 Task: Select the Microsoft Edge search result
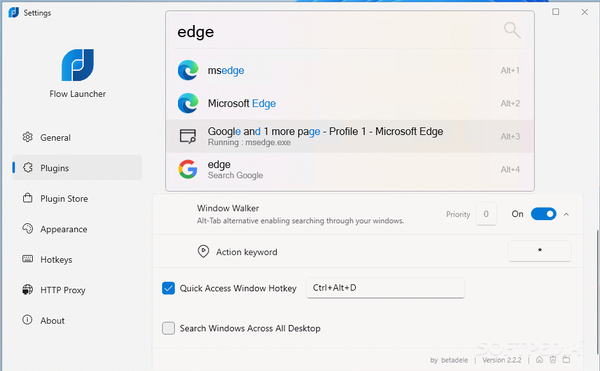(350, 103)
